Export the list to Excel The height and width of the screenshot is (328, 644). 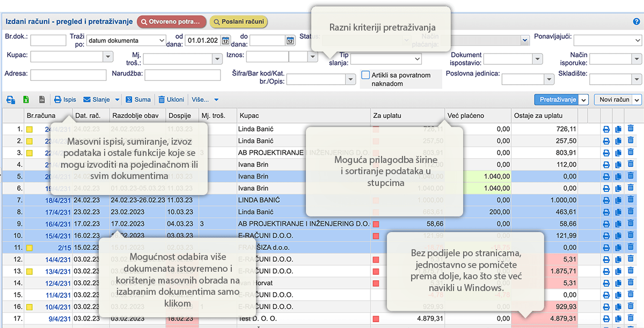(x=26, y=100)
